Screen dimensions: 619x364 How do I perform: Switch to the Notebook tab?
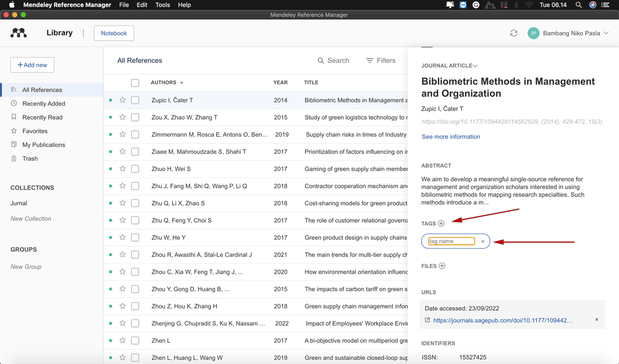click(x=114, y=33)
